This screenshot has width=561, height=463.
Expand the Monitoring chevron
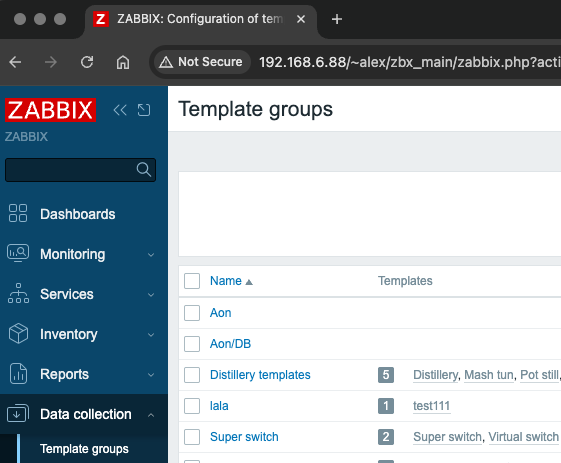(151, 255)
